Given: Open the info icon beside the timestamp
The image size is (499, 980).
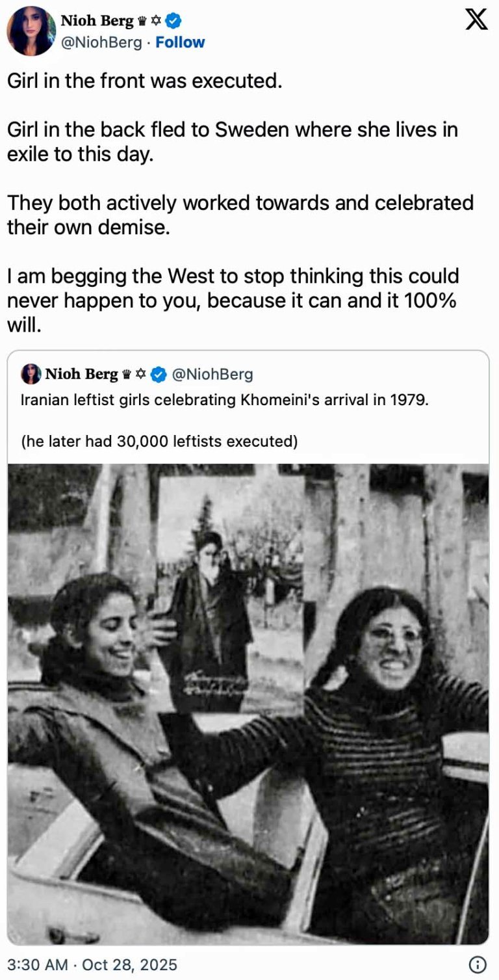Looking at the screenshot, I should pos(478,964).
